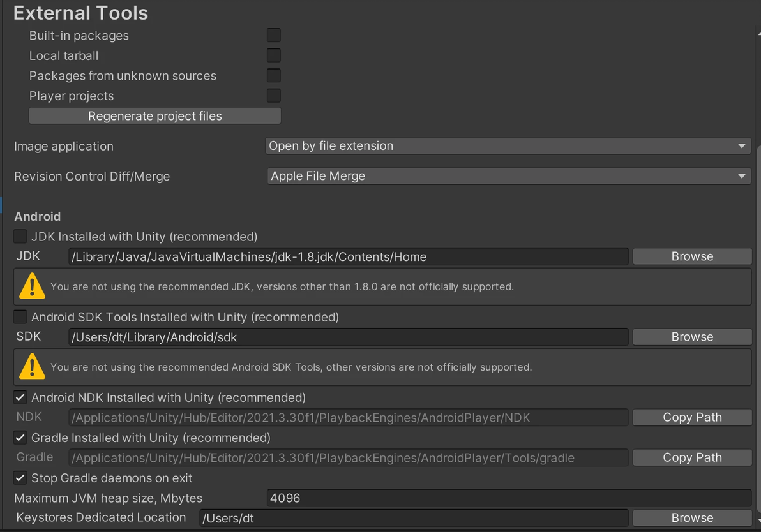Click the Maximum JVM heap size label
The height and width of the screenshot is (532, 761).
(109, 498)
